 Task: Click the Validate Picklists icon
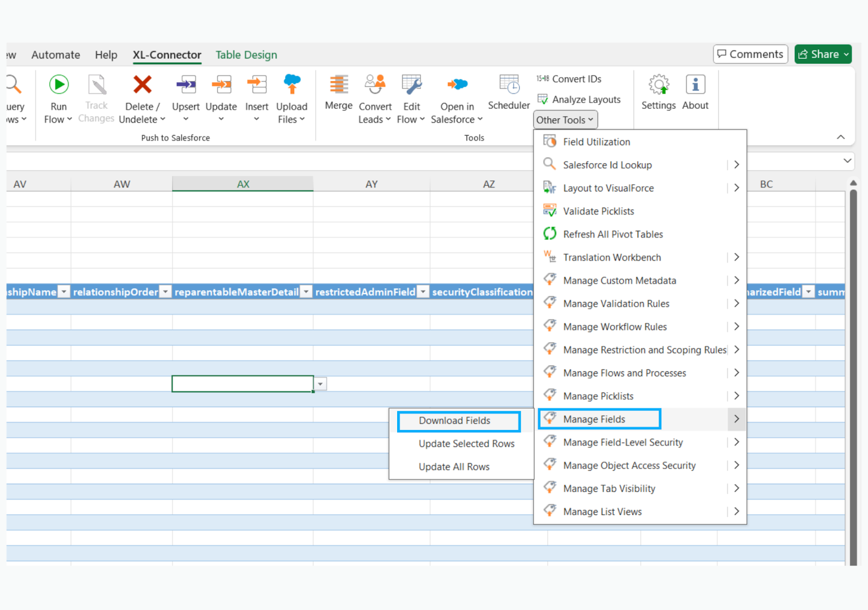pyautogui.click(x=550, y=210)
